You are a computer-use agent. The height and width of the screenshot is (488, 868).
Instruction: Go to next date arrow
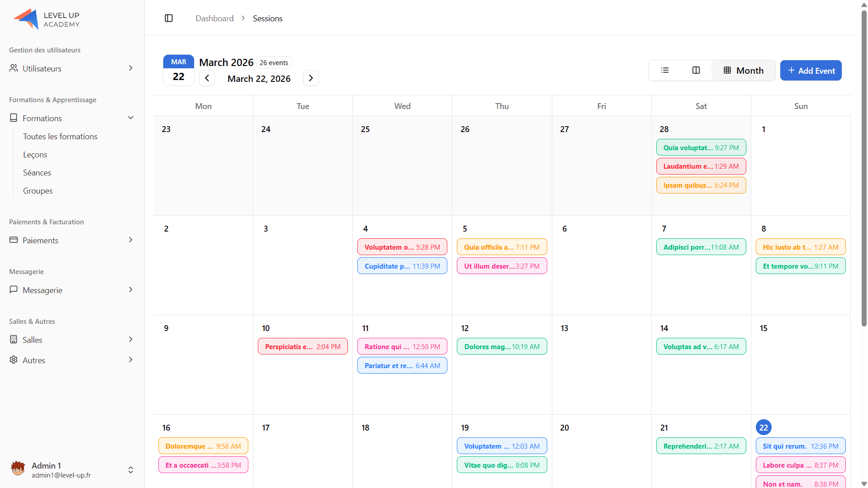coord(311,78)
